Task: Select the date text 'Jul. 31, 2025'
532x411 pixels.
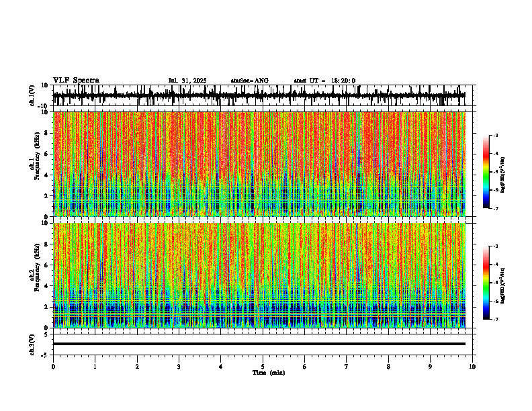Action: point(187,81)
